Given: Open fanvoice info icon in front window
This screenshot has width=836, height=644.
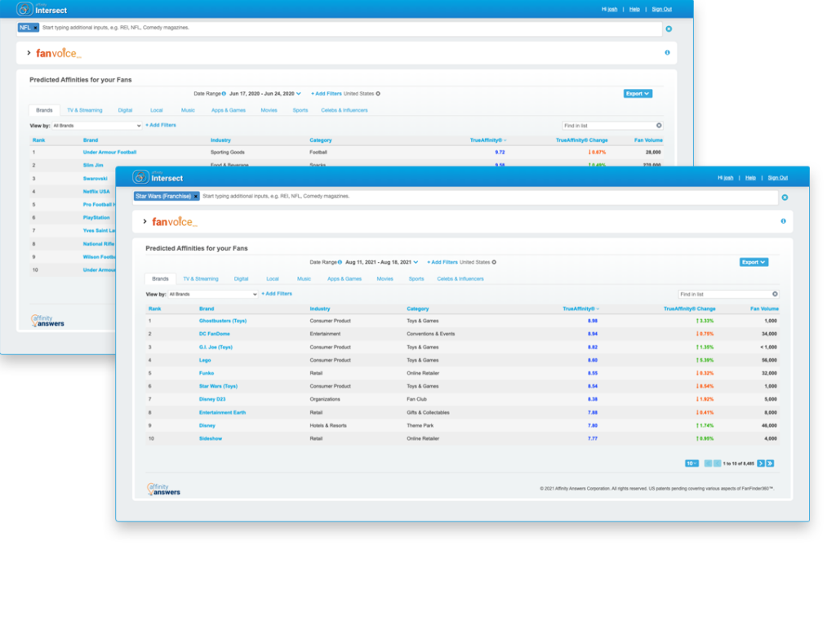Looking at the screenshot, I should point(783,221).
